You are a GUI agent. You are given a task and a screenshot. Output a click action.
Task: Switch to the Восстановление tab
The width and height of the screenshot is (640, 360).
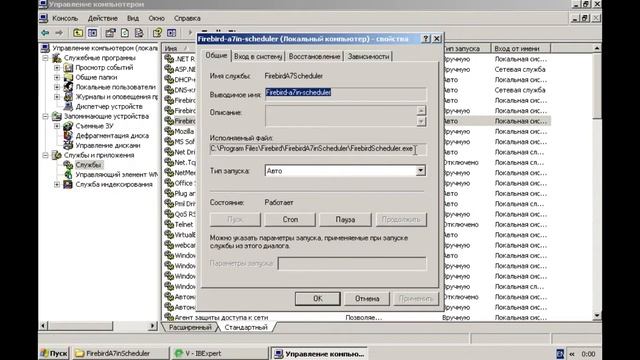coord(314,56)
